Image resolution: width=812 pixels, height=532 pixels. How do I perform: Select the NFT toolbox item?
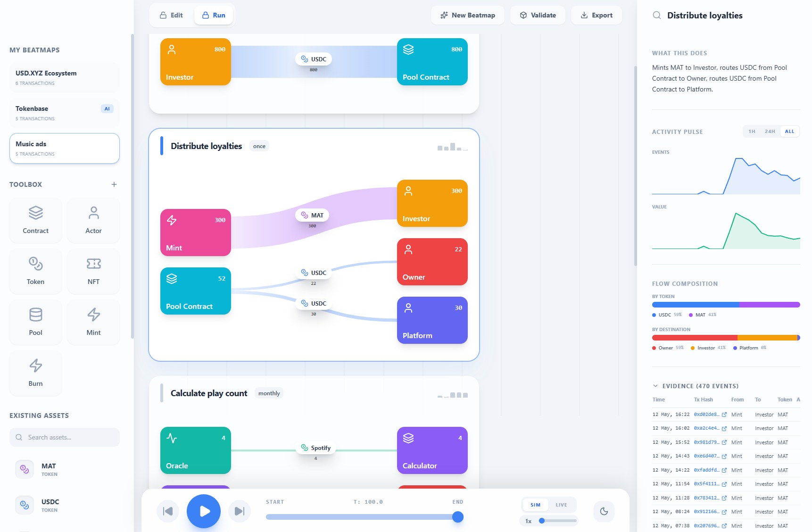(x=93, y=271)
